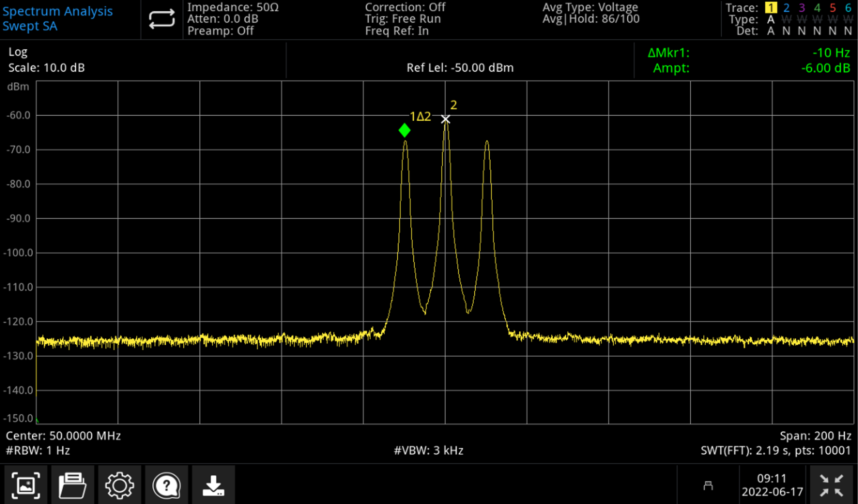Click the collapse full-screen arrows icon
The image size is (858, 504).
point(836,485)
